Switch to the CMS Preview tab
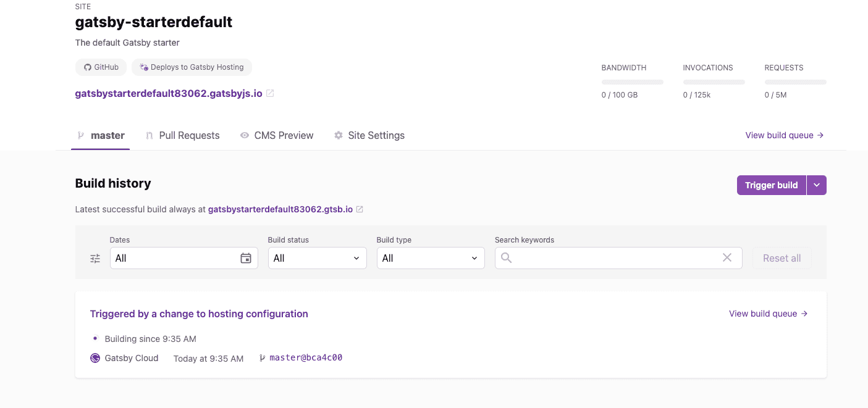This screenshot has width=868, height=408. click(x=277, y=135)
